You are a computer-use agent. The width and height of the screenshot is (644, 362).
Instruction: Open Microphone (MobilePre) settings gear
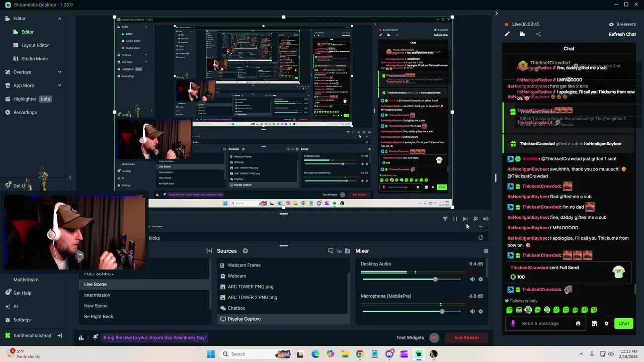[x=480, y=311]
